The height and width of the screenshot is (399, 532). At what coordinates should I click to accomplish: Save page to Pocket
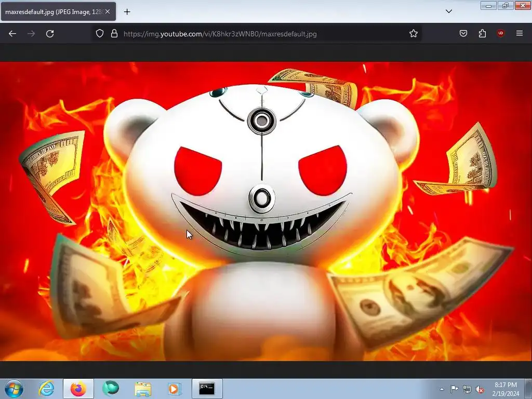click(463, 33)
